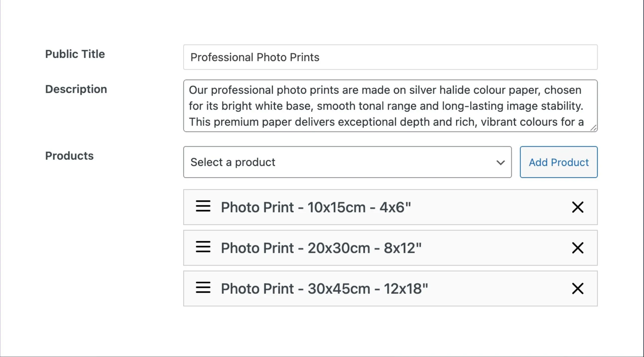
Task: Grab the drag handle on 20x30cm print
Action: point(203,248)
